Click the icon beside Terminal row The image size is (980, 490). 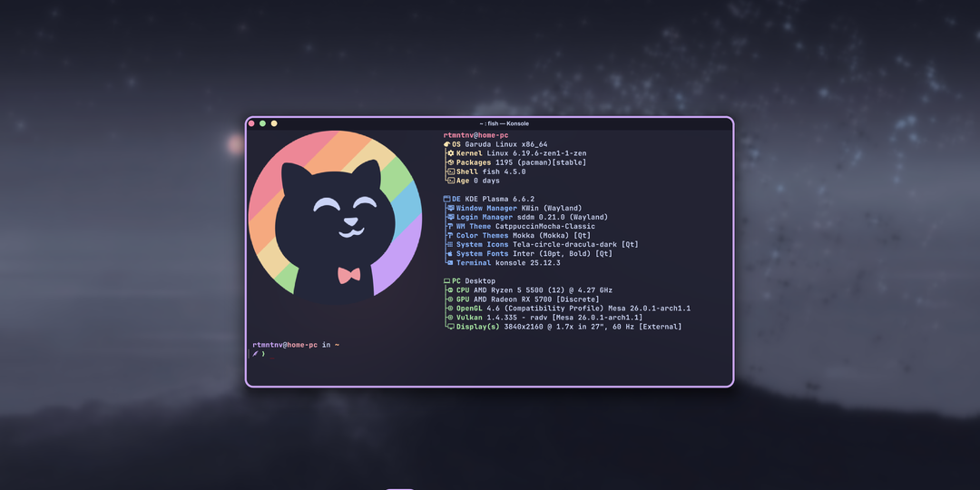click(x=451, y=263)
